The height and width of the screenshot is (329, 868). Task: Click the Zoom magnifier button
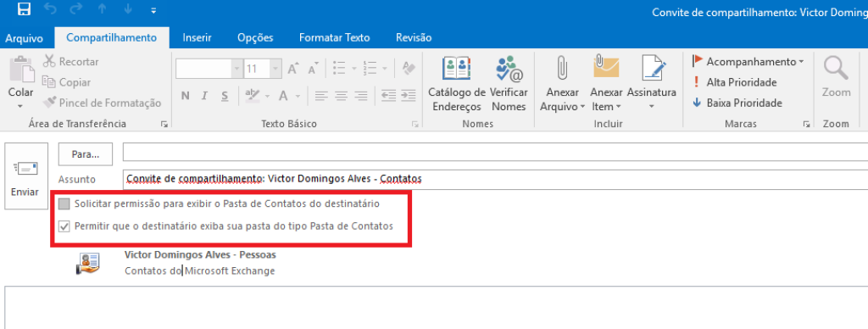click(x=836, y=77)
